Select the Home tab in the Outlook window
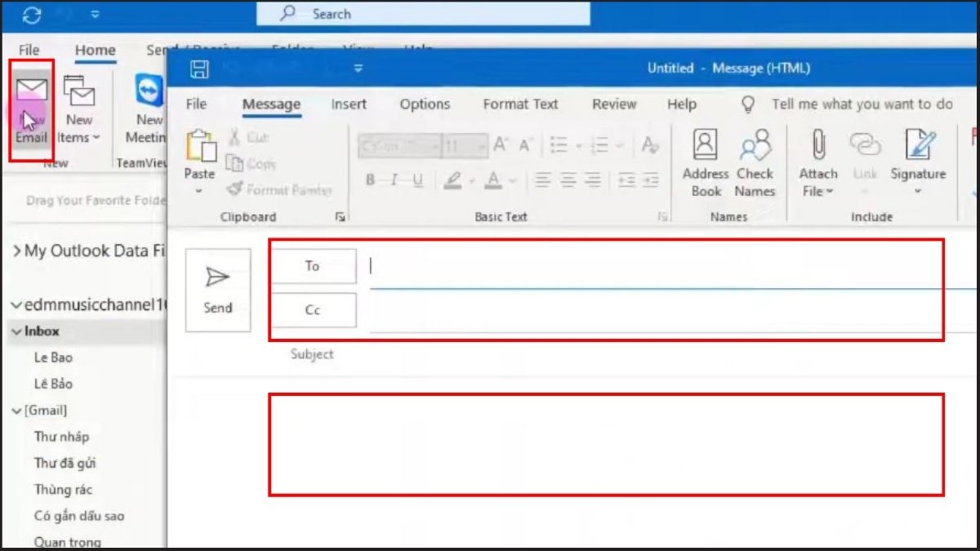Viewport: 980px width, 551px height. (x=96, y=51)
